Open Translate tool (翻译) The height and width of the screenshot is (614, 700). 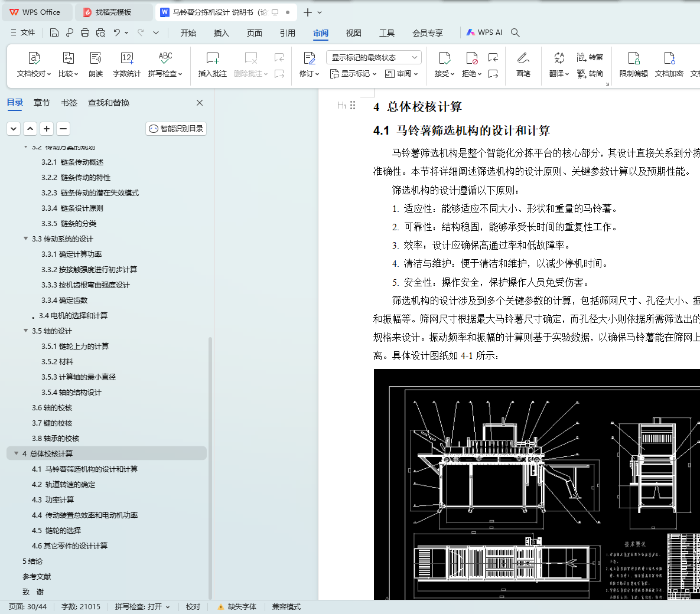[x=559, y=65]
